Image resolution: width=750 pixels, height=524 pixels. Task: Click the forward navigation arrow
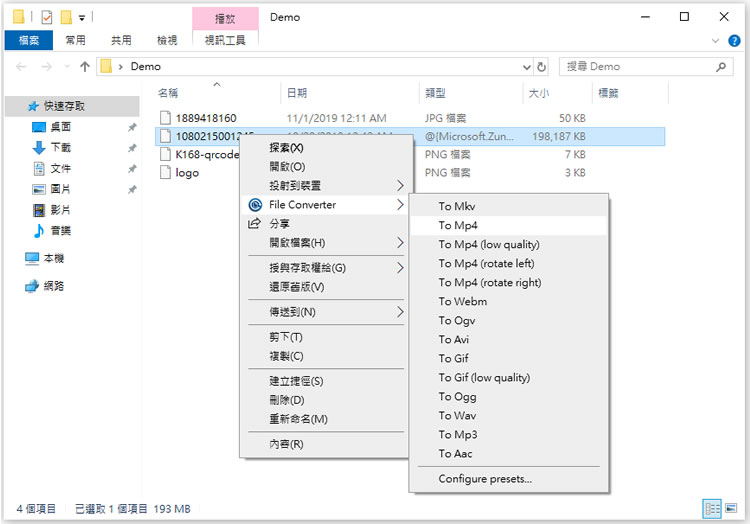(x=46, y=66)
